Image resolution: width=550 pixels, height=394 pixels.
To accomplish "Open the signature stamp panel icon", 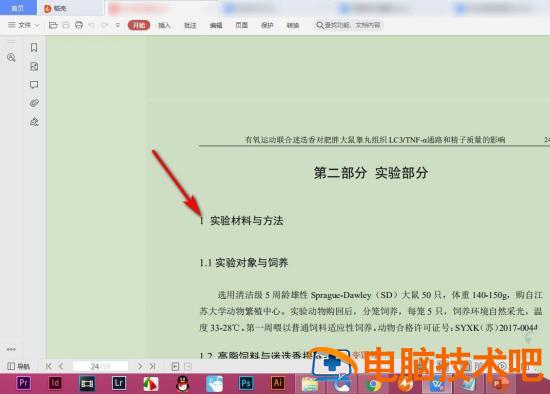I will coord(34,122).
